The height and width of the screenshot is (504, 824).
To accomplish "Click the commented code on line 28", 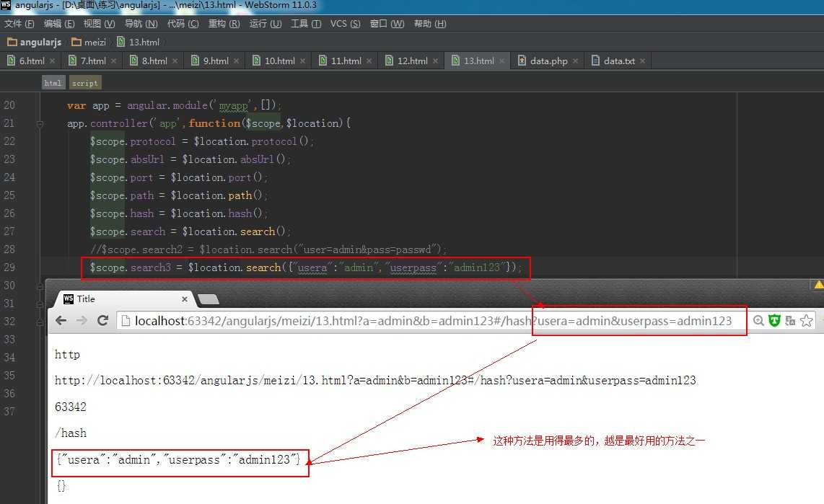I will click(268, 250).
